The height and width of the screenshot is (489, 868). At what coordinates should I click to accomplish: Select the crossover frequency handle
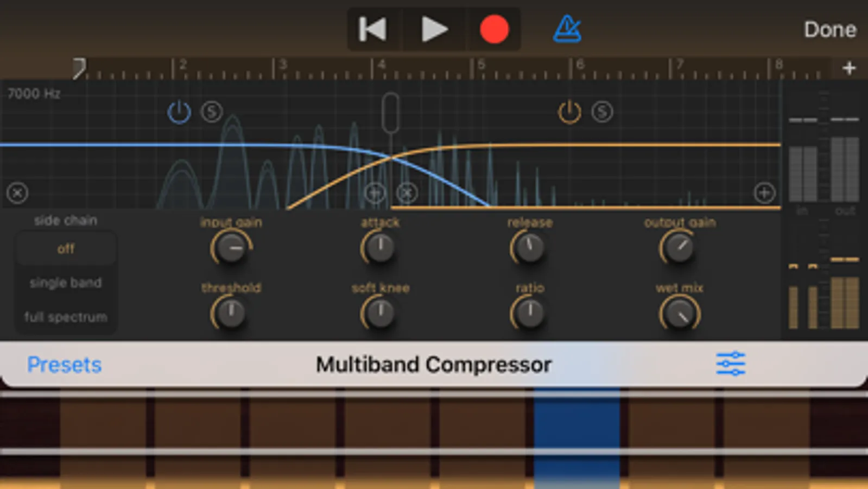(390, 112)
